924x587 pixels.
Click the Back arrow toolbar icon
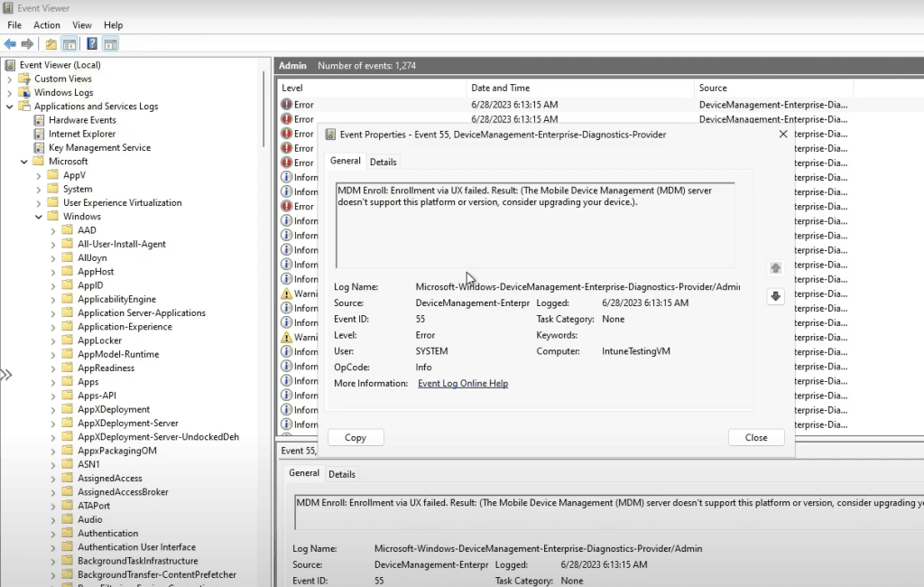(10, 44)
